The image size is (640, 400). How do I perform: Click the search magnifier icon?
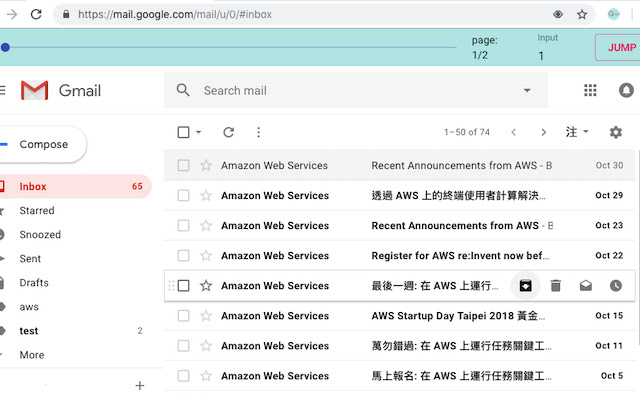tap(183, 90)
